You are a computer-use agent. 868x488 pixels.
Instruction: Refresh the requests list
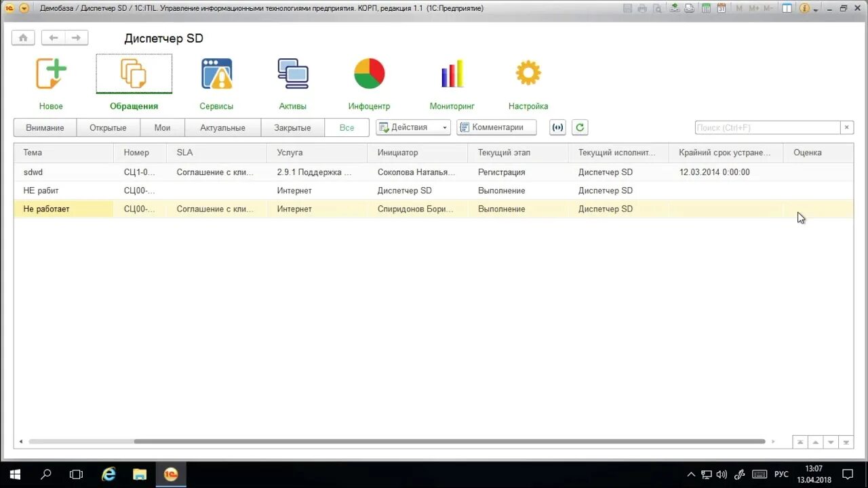[580, 127]
